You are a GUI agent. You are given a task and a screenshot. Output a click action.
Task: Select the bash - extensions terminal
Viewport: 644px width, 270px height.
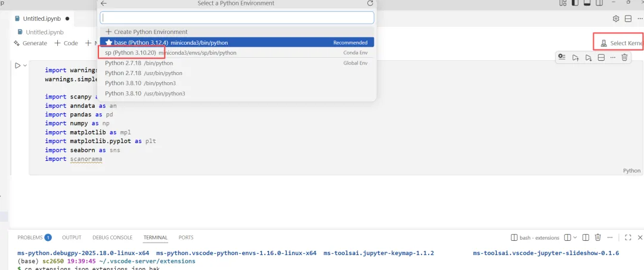(535, 238)
